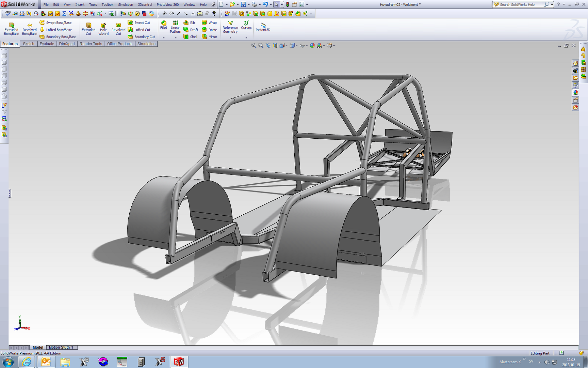The width and height of the screenshot is (588, 368).
Task: Choose Swept Boss/Base feature
Action: point(56,22)
